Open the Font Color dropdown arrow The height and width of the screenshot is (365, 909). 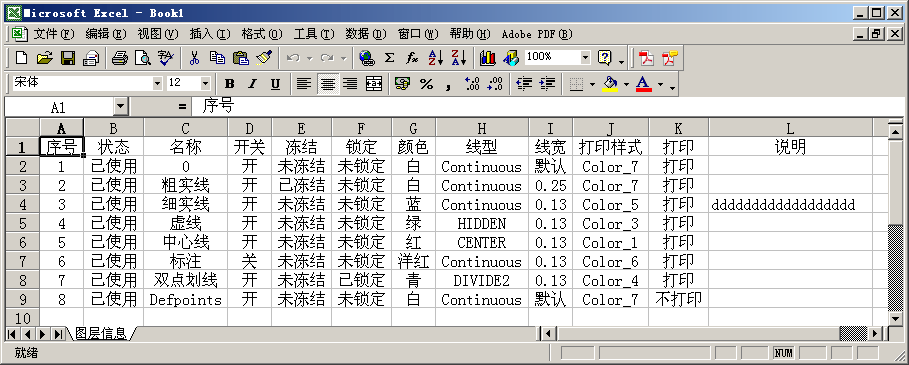coord(660,84)
